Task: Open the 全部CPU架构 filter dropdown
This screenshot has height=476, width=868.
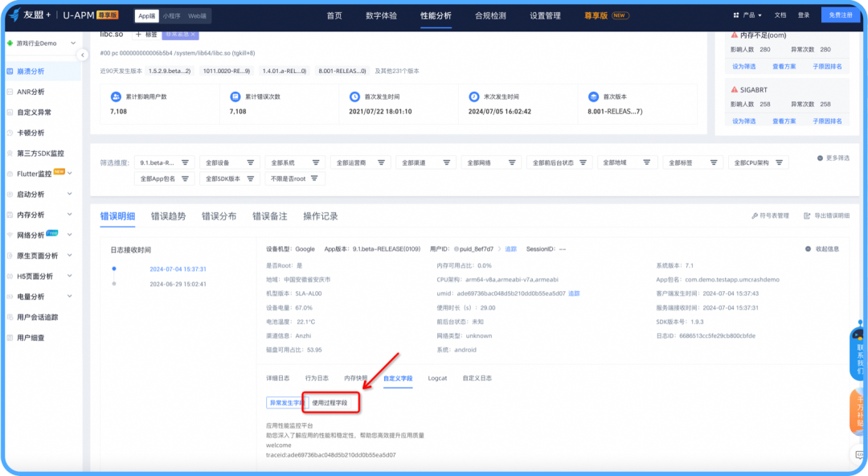Action: coord(759,163)
